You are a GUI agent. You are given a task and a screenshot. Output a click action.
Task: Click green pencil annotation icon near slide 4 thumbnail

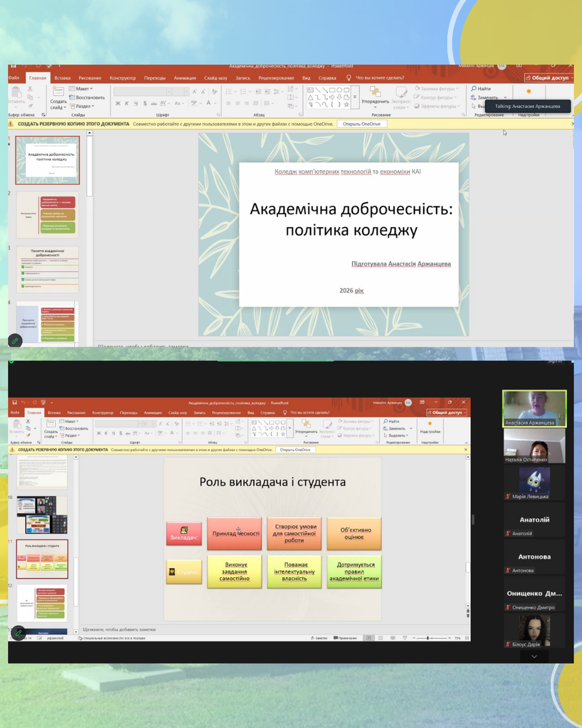[16, 340]
